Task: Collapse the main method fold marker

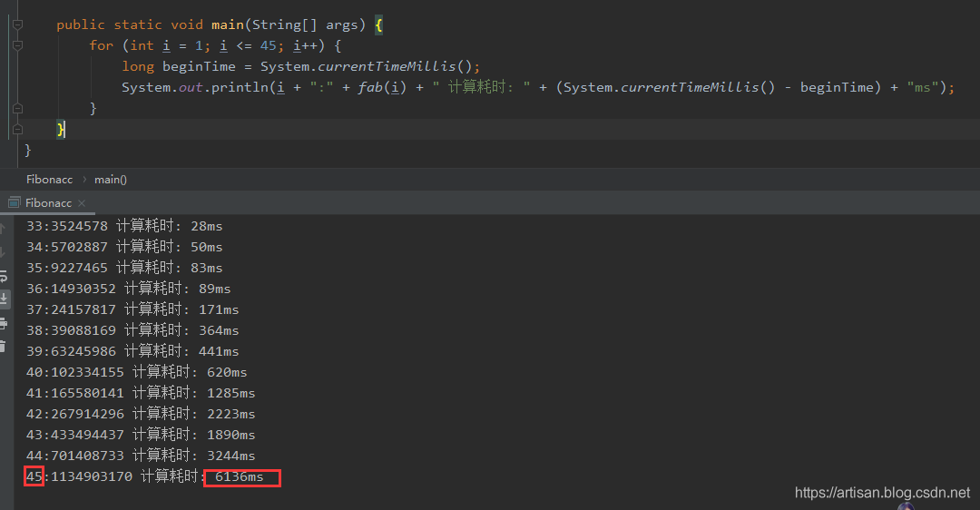Action: [17, 25]
